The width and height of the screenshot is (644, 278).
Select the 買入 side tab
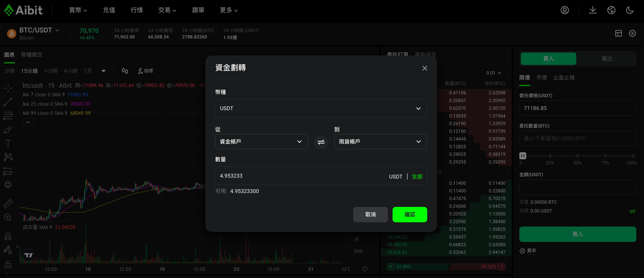[x=548, y=59]
